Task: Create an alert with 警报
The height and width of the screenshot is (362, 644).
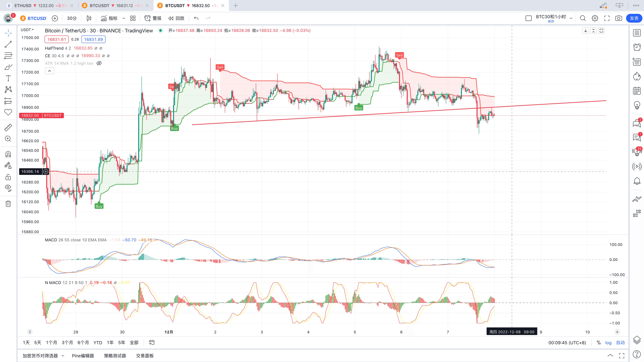Action: [153, 18]
